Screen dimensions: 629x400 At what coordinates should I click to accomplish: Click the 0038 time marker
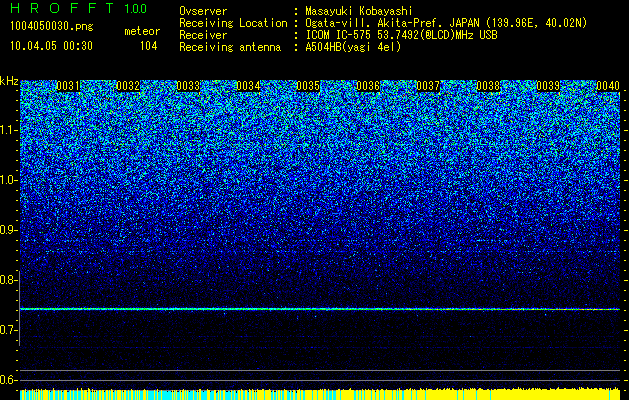coord(488,86)
